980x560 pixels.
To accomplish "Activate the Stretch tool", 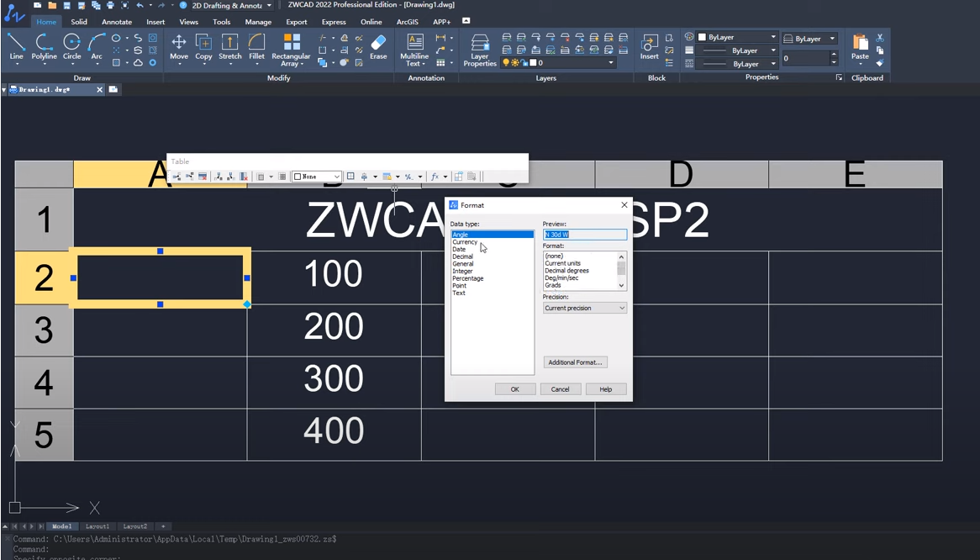I will coord(230,47).
